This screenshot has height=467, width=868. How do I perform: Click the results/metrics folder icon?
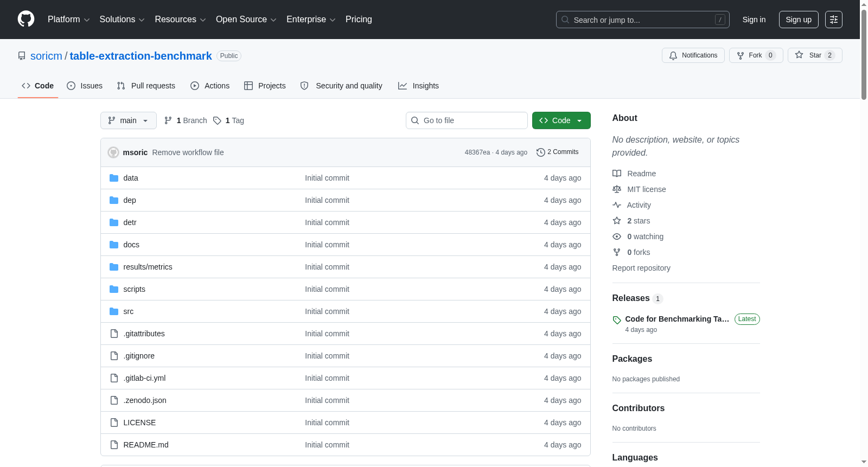pos(114,267)
